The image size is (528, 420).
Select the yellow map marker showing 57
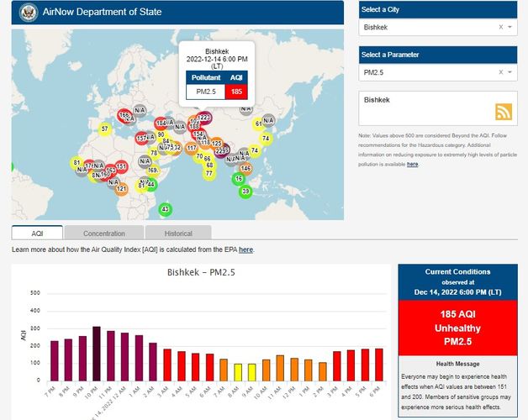(x=104, y=129)
